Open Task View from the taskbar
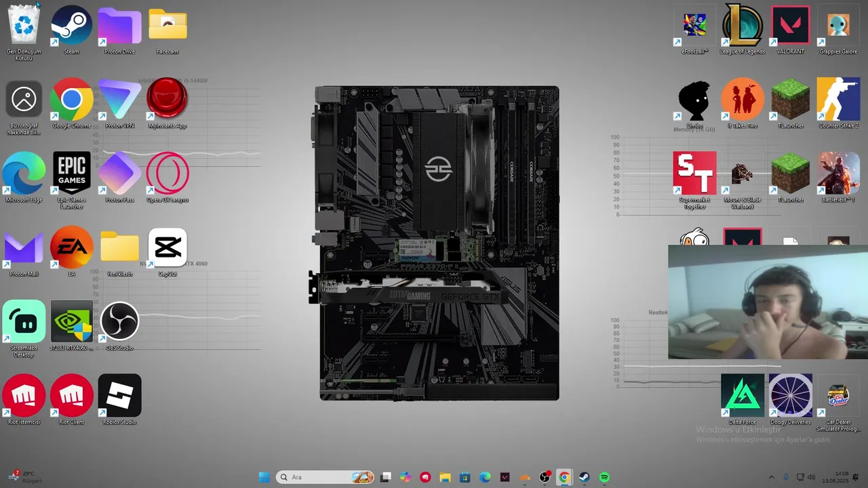The height and width of the screenshot is (488, 868). click(386, 477)
